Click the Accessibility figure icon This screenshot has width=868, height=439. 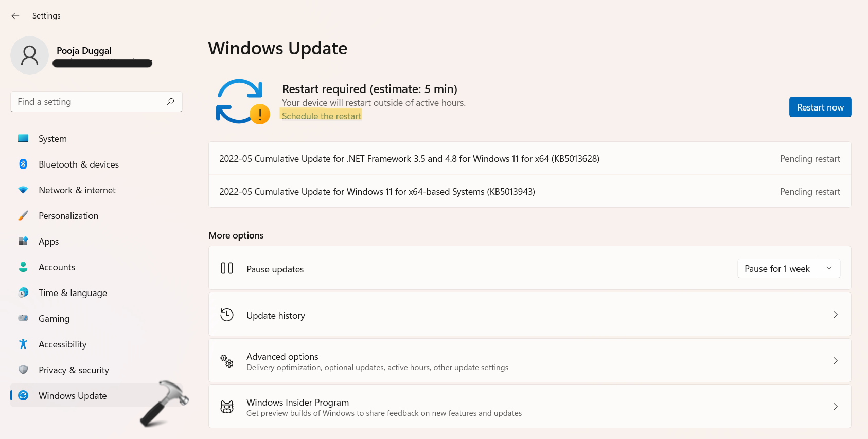click(x=23, y=344)
